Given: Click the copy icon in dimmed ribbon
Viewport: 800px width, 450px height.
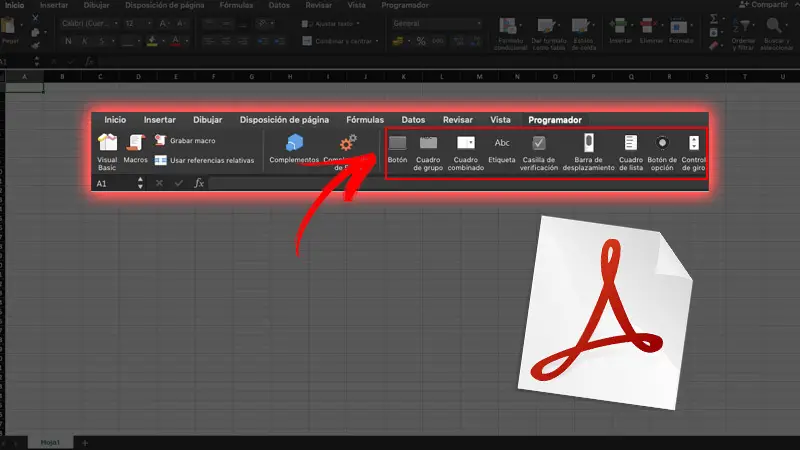Looking at the screenshot, I should (35, 33).
